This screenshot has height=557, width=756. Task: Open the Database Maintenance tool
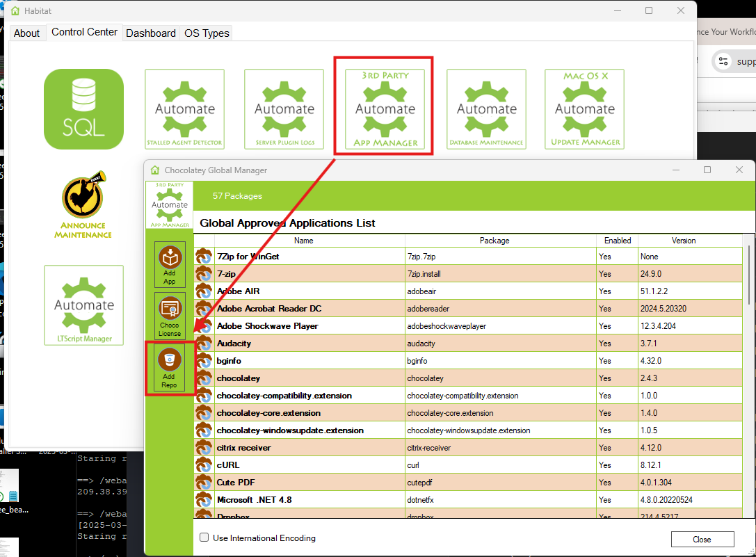click(486, 109)
